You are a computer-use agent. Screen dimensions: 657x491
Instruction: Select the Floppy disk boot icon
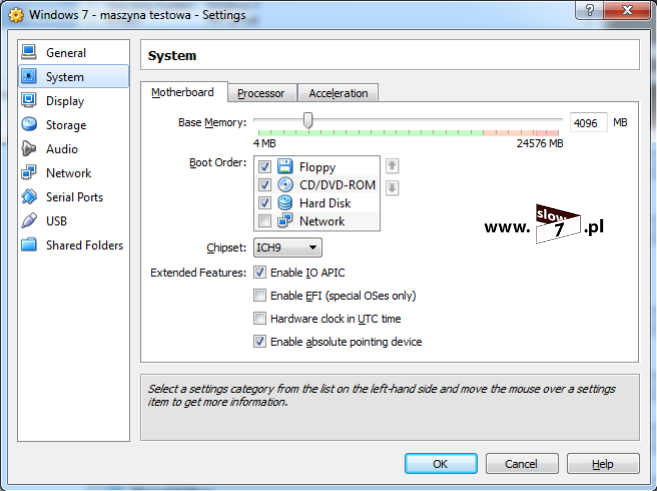285,166
